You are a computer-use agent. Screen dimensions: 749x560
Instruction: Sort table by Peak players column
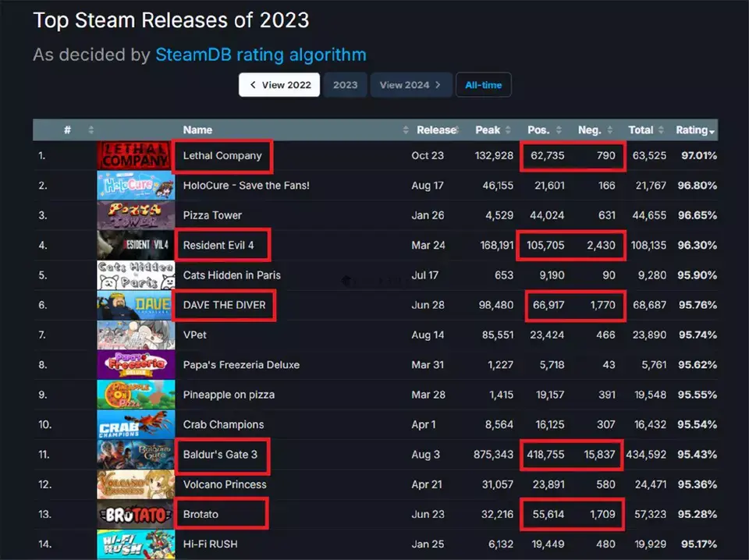488,129
